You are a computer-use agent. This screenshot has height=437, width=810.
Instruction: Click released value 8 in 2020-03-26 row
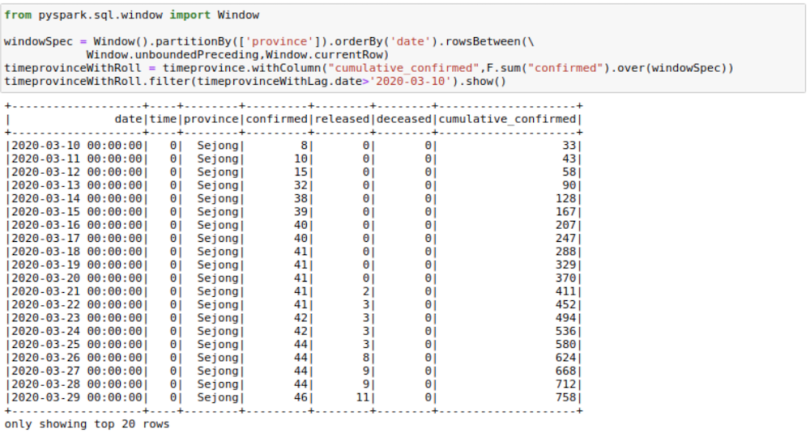click(366, 357)
